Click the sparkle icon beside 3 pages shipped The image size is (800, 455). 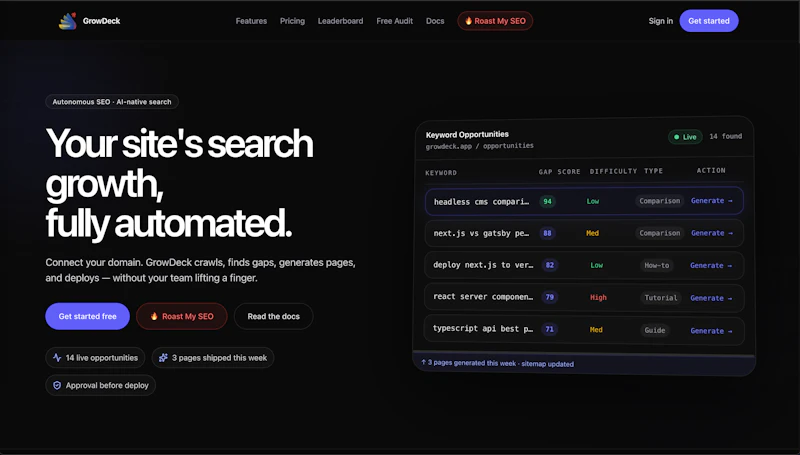click(163, 358)
